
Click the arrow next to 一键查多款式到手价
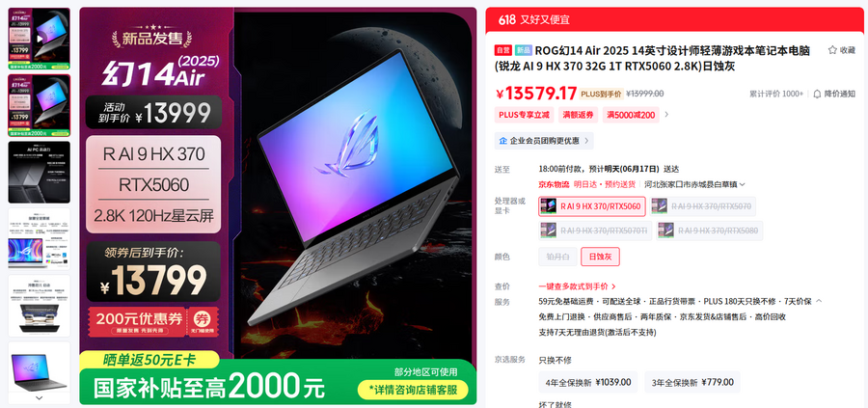(613, 286)
